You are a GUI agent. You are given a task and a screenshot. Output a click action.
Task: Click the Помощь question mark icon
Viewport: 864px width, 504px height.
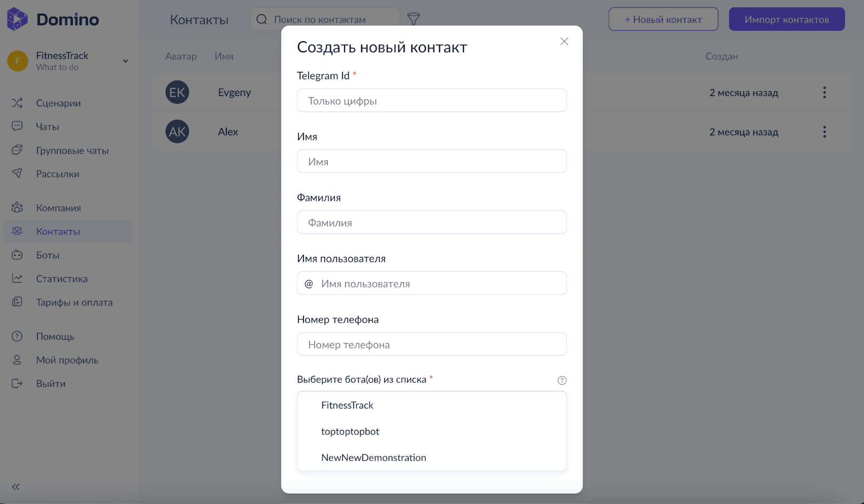click(17, 336)
